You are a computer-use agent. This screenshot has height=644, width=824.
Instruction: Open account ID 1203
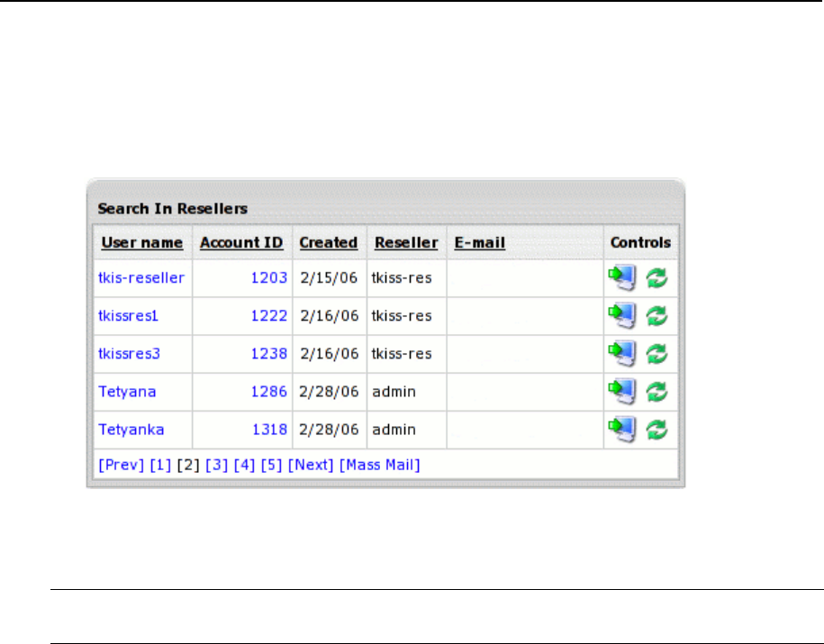pos(269,277)
